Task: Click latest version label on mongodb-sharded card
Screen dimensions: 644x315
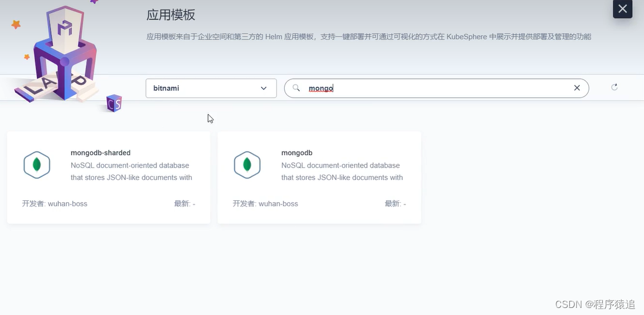Action: (185, 204)
